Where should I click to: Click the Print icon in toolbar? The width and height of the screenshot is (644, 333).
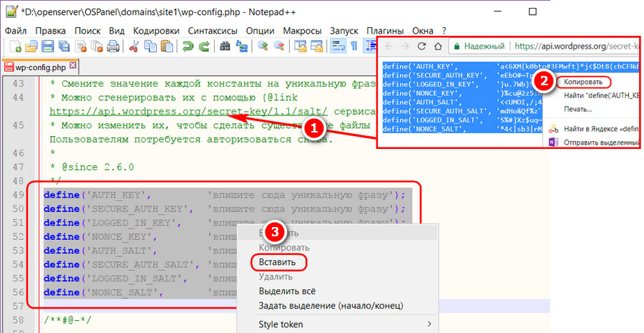click(113, 46)
